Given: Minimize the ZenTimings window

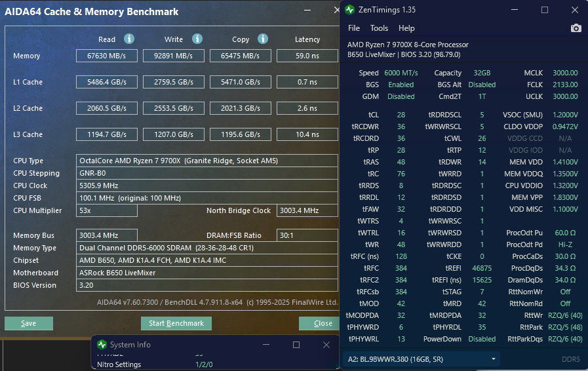Looking at the screenshot, I should pos(515,10).
